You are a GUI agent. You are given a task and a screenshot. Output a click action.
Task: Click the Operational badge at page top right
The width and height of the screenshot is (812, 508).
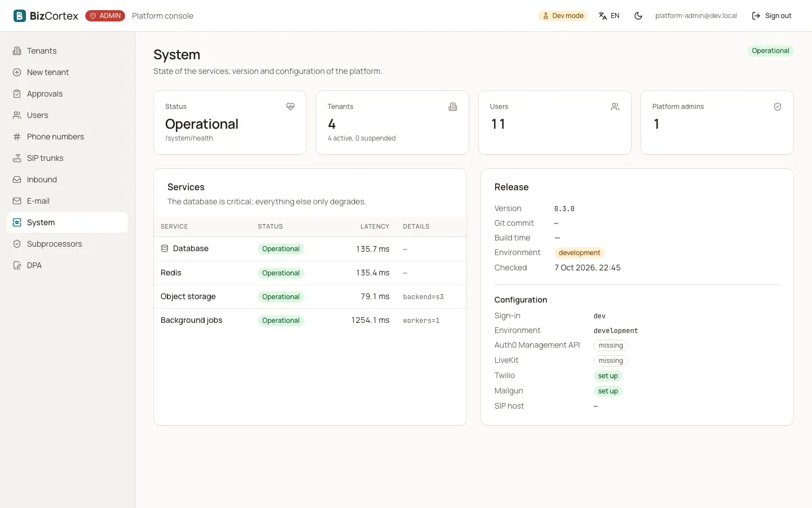770,51
